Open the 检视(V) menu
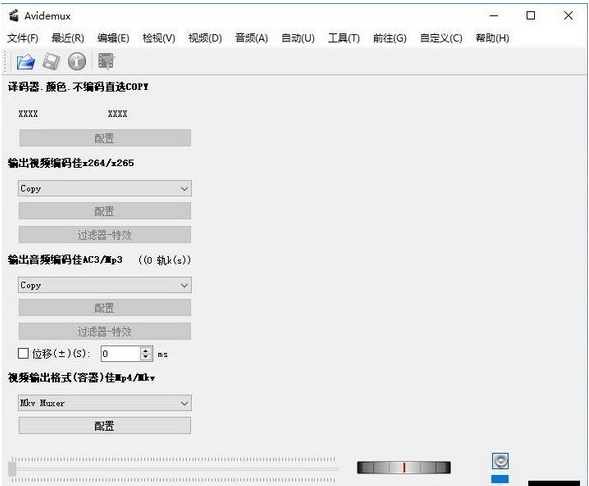589x486 pixels. click(159, 38)
